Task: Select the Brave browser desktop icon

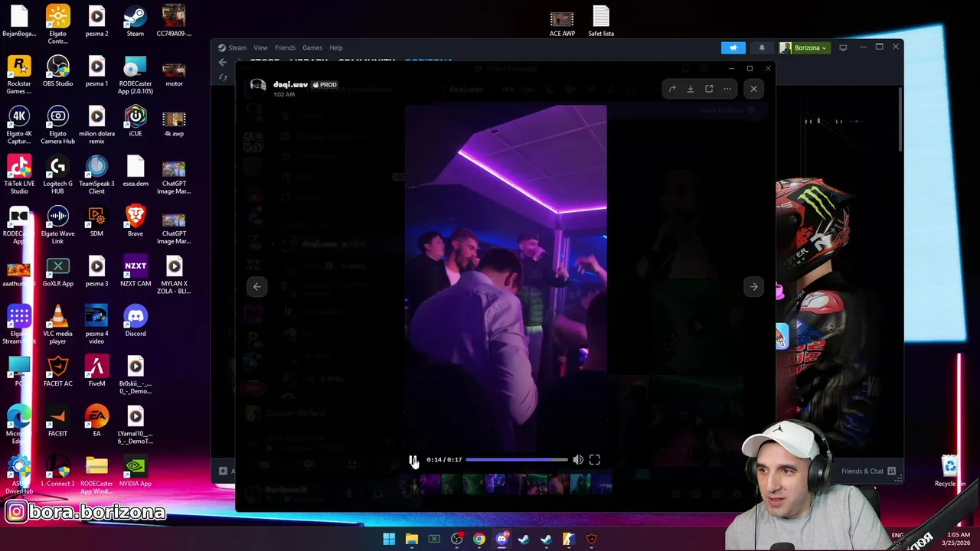Action: (136, 220)
